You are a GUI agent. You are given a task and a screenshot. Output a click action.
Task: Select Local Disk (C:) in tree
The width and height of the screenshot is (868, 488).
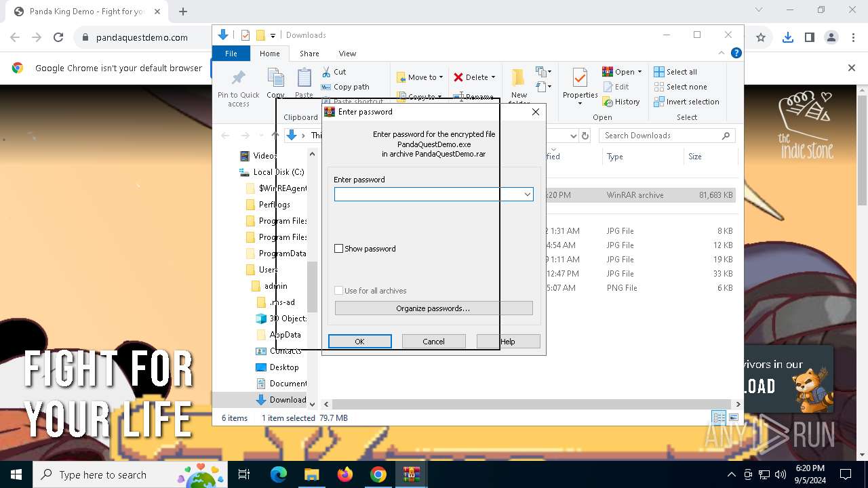(271, 172)
